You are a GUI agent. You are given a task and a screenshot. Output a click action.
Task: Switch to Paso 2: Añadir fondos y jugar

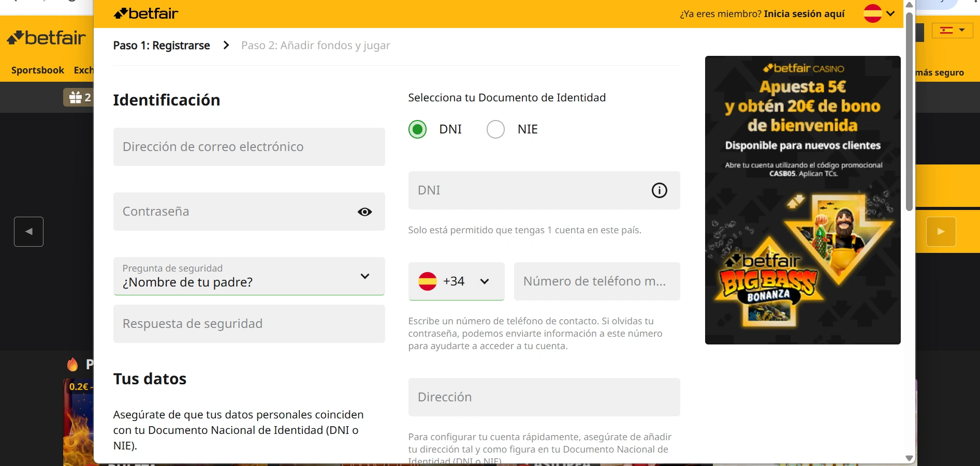pyautogui.click(x=315, y=46)
